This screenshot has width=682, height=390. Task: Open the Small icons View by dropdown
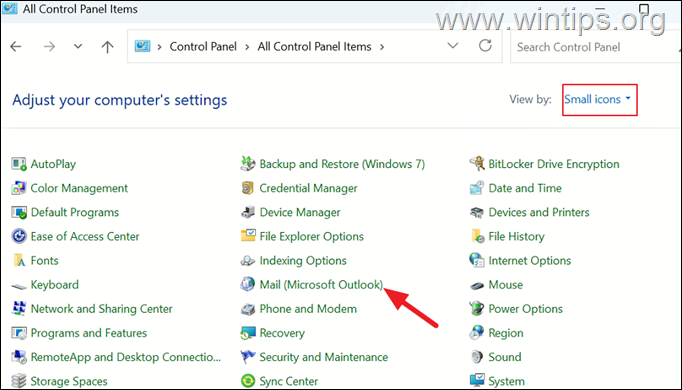click(x=598, y=100)
